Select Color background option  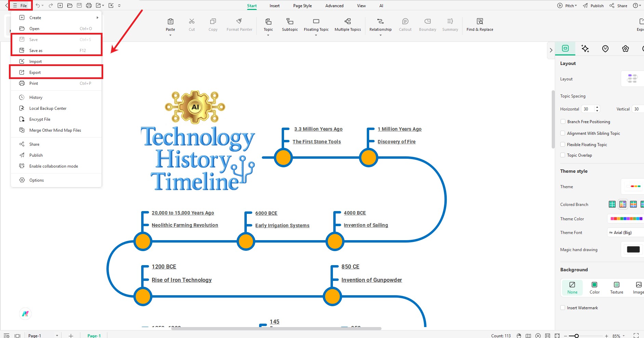(594, 288)
